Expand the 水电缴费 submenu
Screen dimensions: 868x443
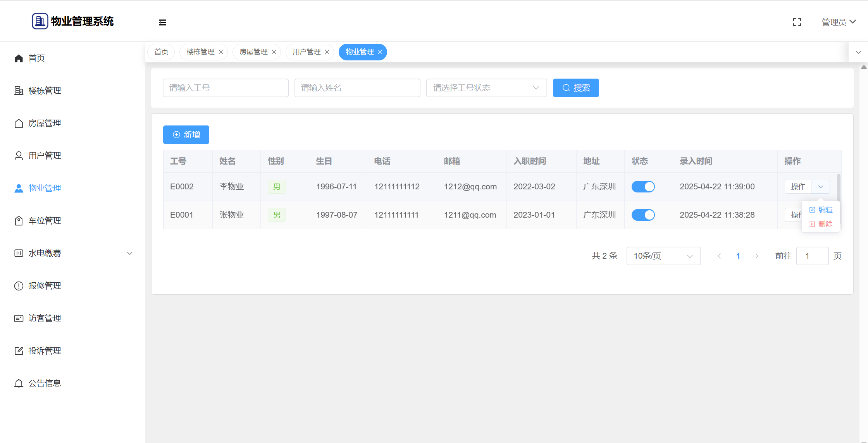coord(74,253)
